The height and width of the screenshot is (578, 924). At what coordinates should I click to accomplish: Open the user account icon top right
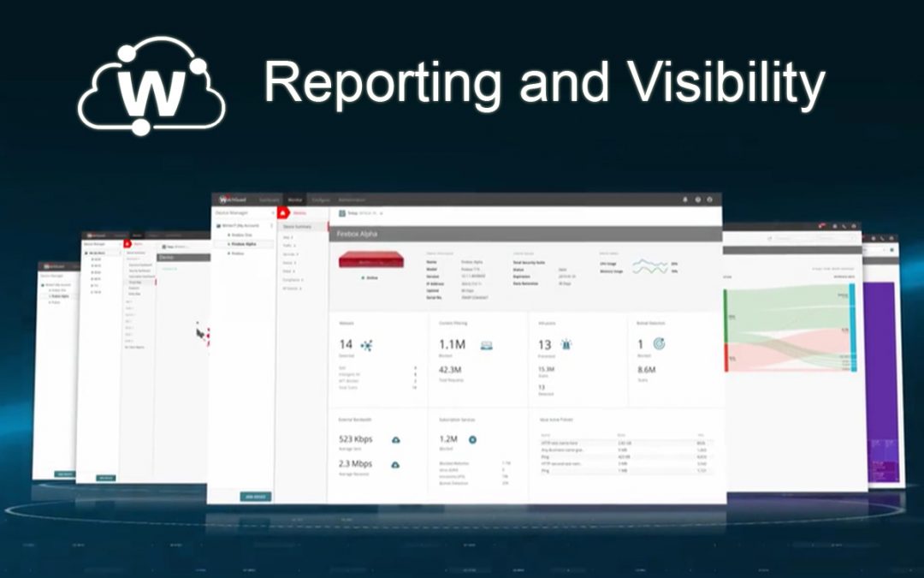708,200
